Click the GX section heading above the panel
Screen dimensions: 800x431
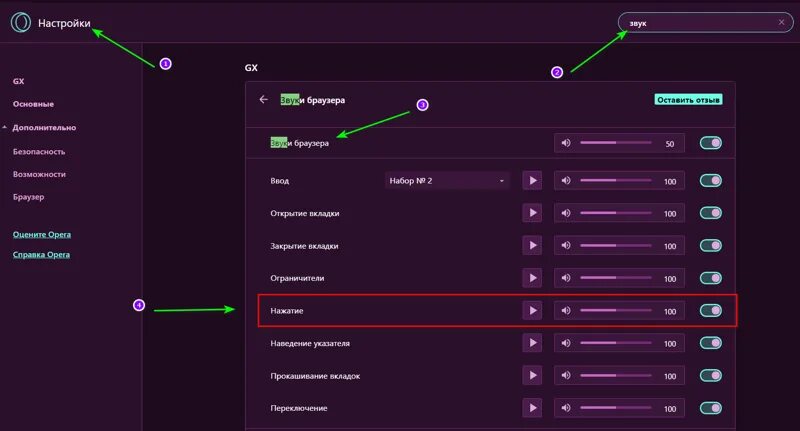251,67
